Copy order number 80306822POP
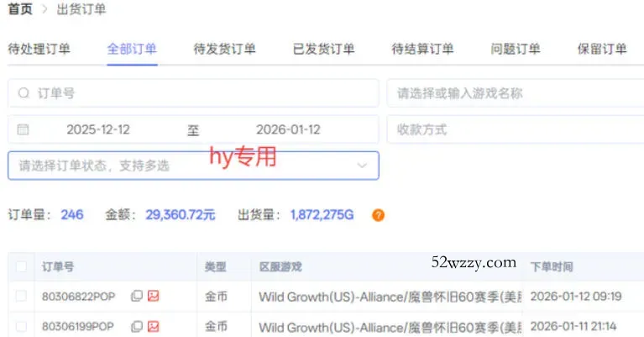Viewport: 644px width, 337px height. tap(136, 296)
